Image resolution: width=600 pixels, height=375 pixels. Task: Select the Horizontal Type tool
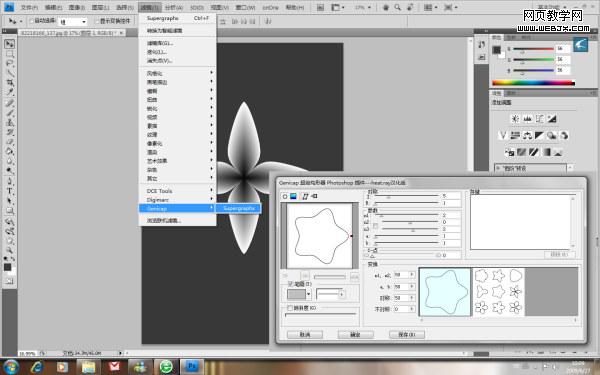pos(10,191)
